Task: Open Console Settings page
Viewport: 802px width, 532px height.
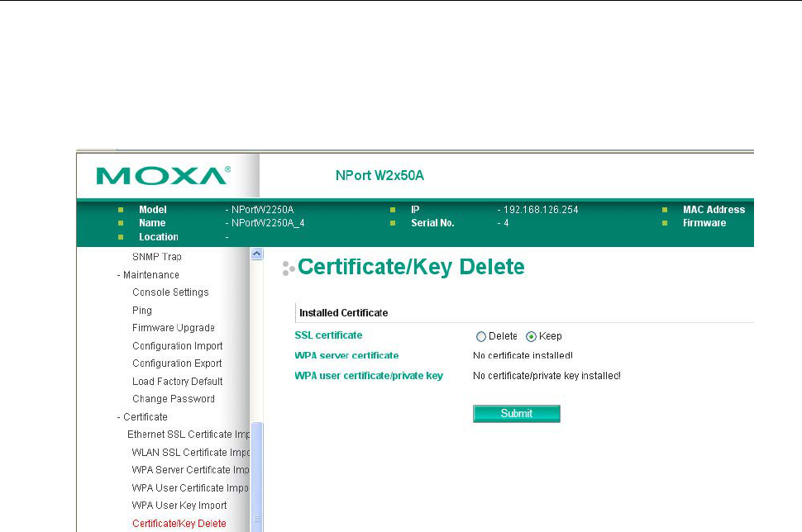Action: 170,292
